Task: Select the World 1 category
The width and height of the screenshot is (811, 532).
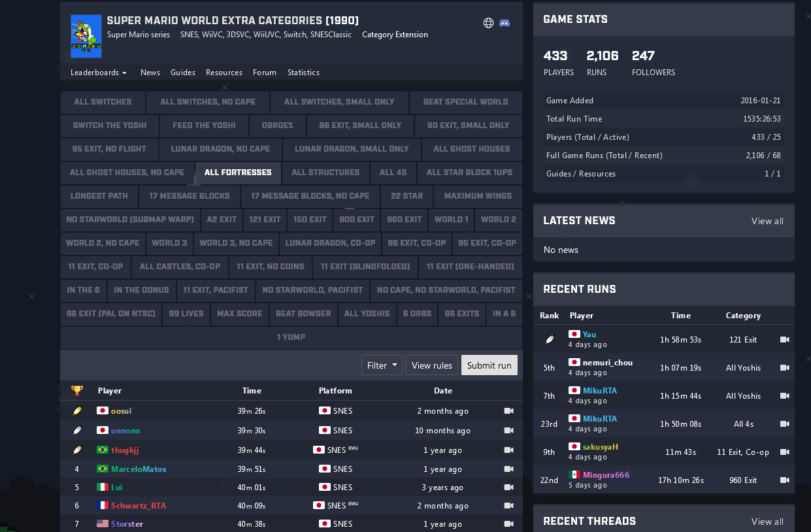Action: (452, 220)
